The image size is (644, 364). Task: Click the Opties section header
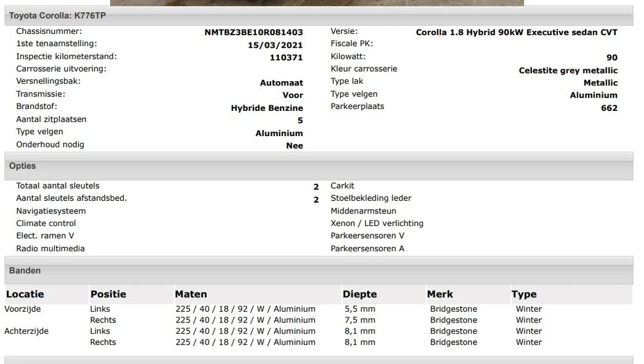pyautogui.click(x=23, y=166)
